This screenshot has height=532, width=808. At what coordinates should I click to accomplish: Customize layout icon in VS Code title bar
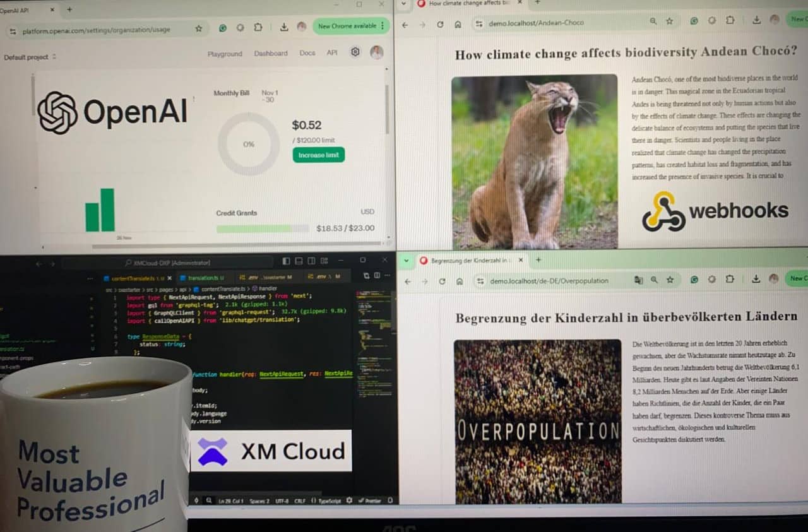tap(324, 261)
